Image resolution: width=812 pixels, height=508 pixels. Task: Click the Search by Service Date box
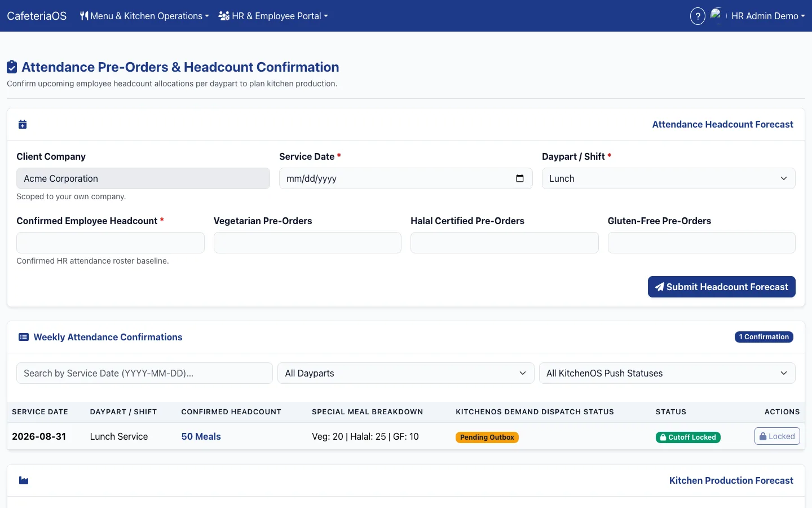144,373
